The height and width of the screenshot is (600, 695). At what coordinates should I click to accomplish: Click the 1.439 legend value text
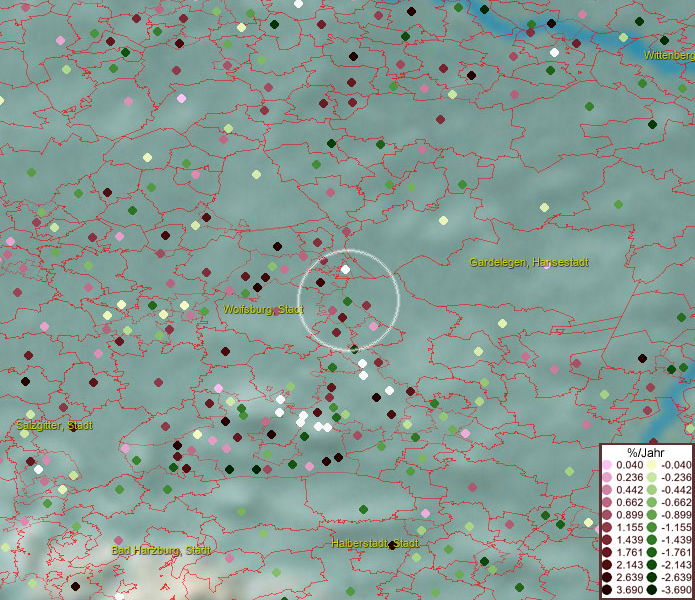(629, 540)
